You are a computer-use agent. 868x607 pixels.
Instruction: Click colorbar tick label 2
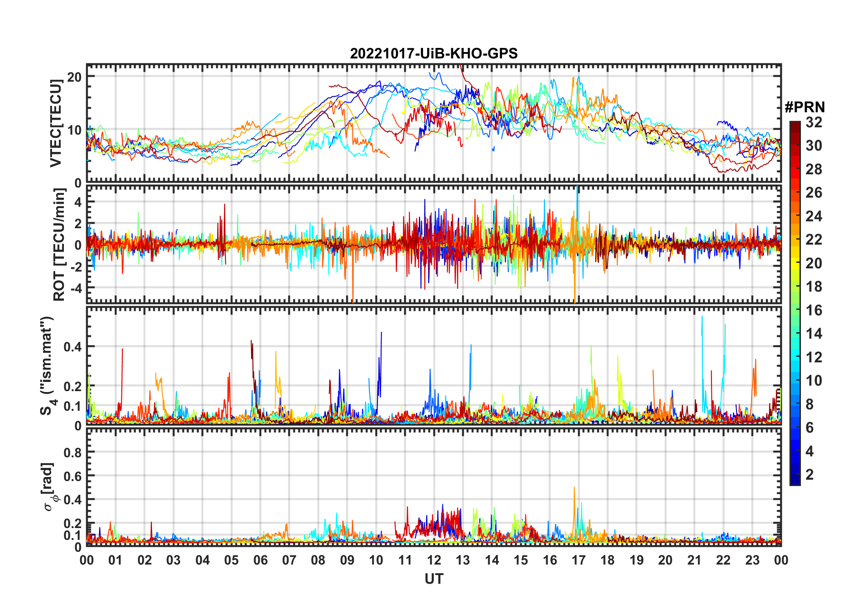tap(810, 475)
